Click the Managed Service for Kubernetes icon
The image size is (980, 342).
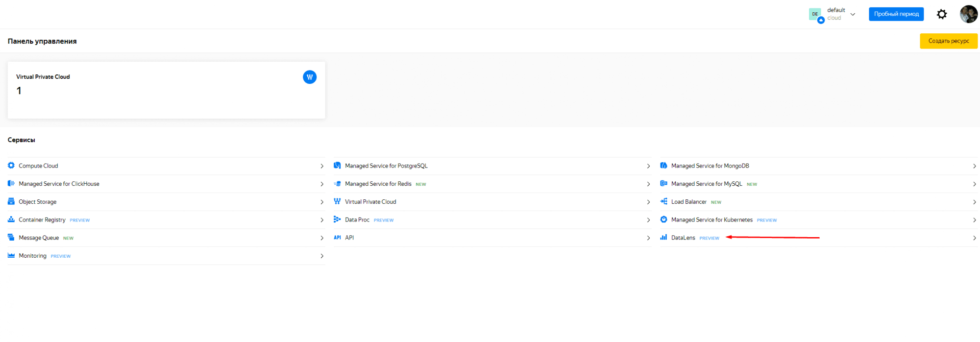[663, 220]
